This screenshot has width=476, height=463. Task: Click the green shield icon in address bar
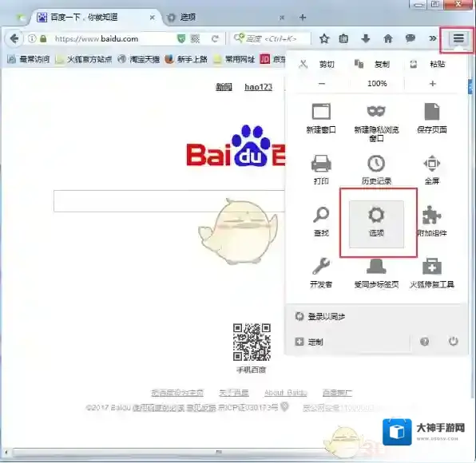click(181, 39)
